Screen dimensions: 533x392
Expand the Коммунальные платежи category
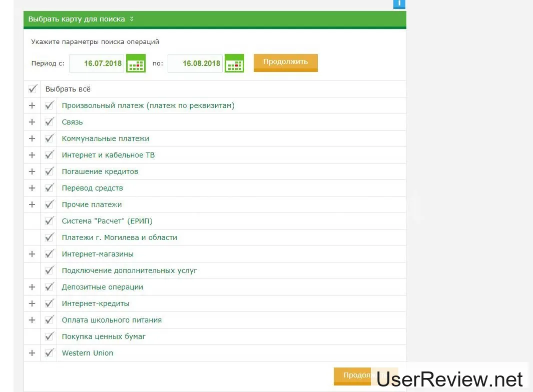32,138
